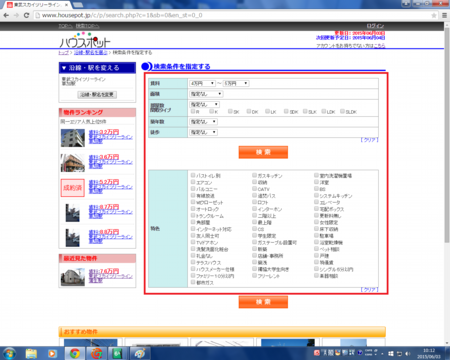The image size is (450, 360).
Task: Check the DK floor plan checkbox
Action: 249,111
